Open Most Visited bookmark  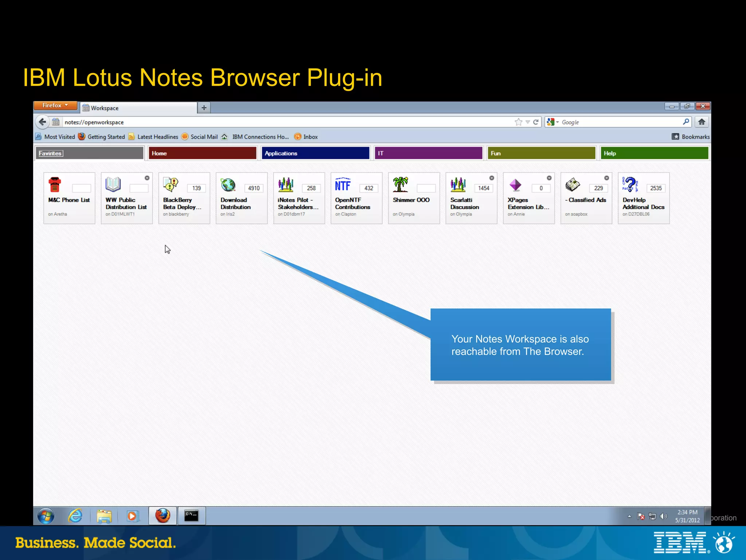click(55, 137)
